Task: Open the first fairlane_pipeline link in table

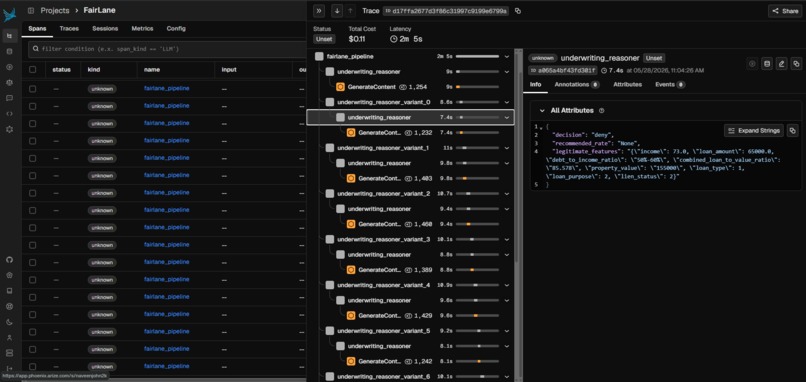Action: [167, 88]
